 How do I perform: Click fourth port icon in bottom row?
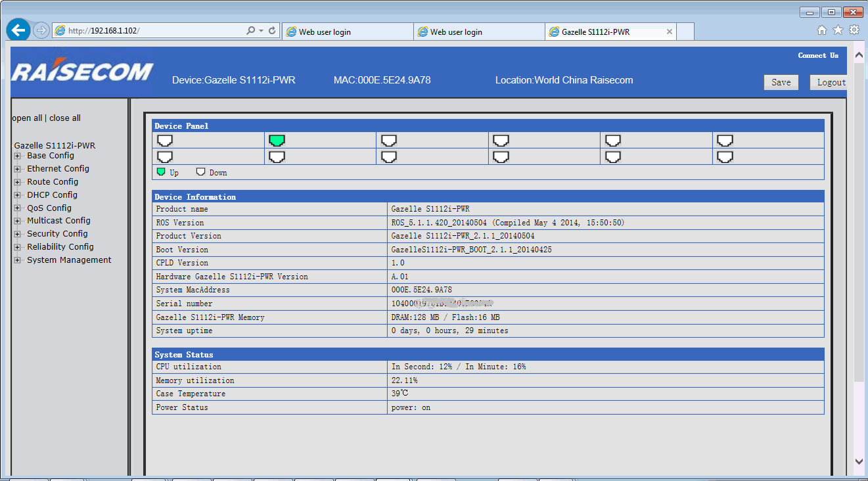click(501, 156)
